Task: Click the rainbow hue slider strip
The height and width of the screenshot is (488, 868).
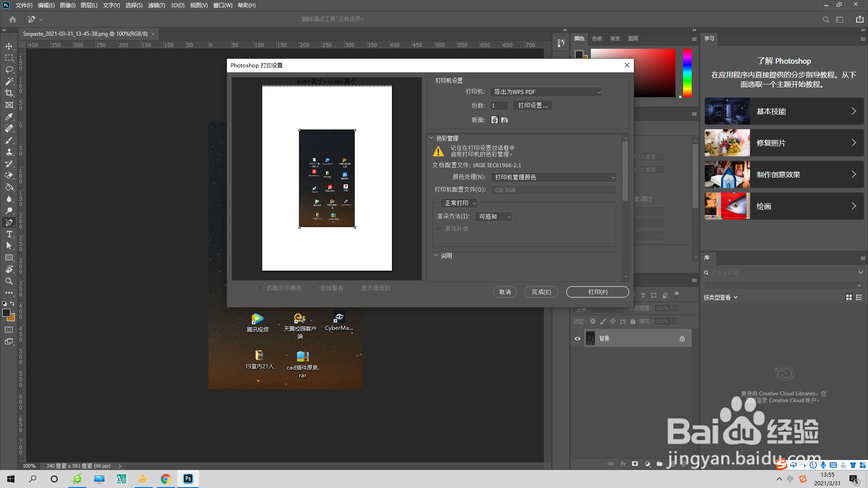Action: pyautogui.click(x=687, y=72)
